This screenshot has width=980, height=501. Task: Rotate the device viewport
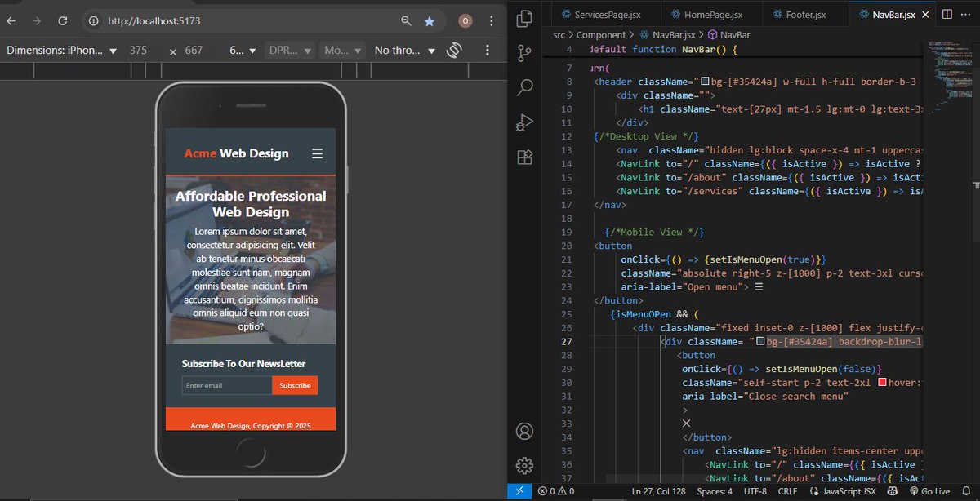click(455, 51)
